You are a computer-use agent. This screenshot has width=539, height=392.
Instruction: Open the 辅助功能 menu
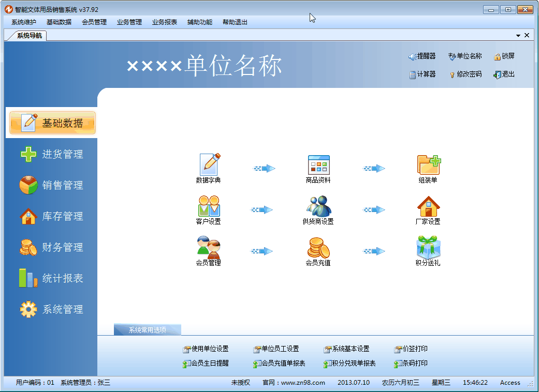click(200, 22)
